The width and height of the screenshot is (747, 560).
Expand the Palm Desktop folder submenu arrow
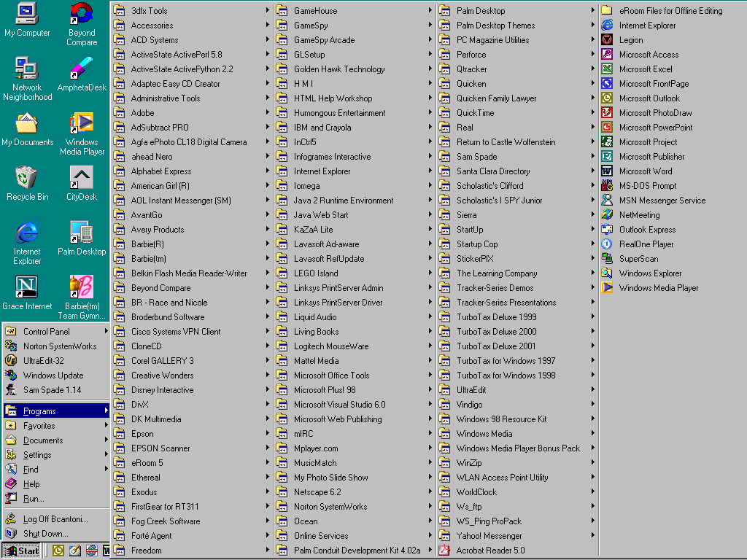(592, 10)
